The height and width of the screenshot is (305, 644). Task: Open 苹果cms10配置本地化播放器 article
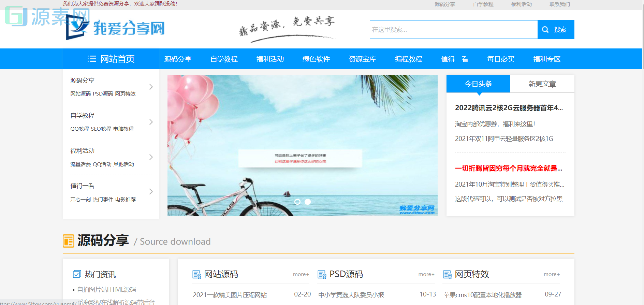tap(483, 295)
